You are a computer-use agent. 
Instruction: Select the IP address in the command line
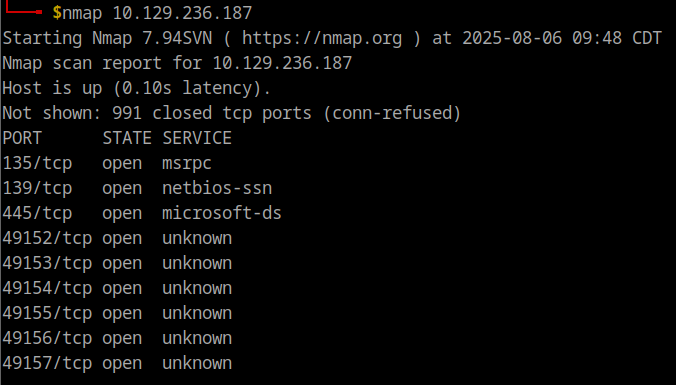182,13
